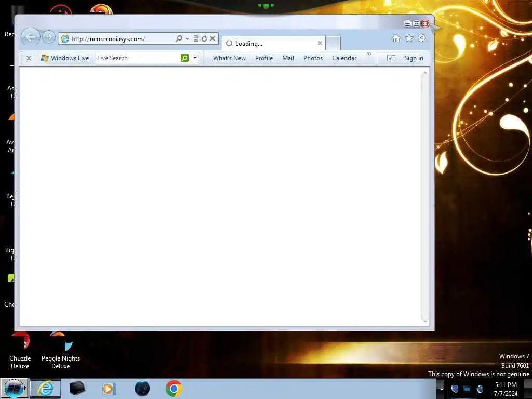Click the form fill checkmark icon
The height and width of the screenshot is (399, 532).
coord(391,58)
